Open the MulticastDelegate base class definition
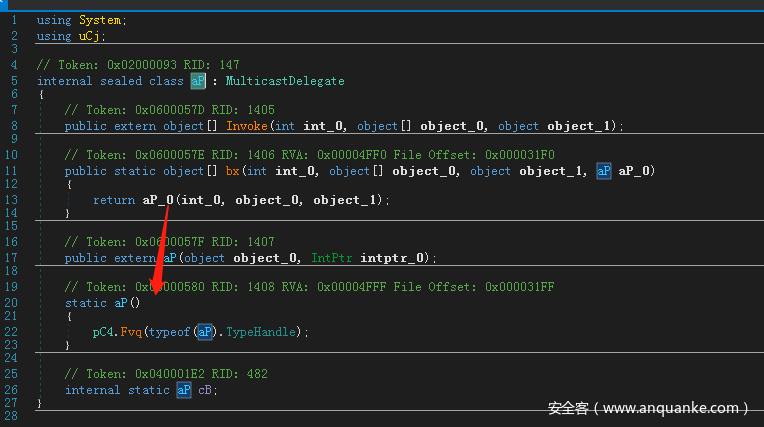 coord(284,81)
